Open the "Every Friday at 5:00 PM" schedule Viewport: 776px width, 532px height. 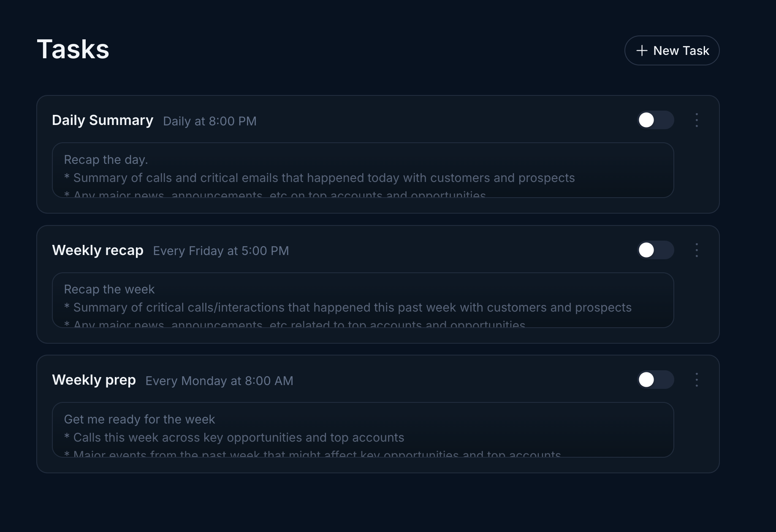click(x=221, y=250)
